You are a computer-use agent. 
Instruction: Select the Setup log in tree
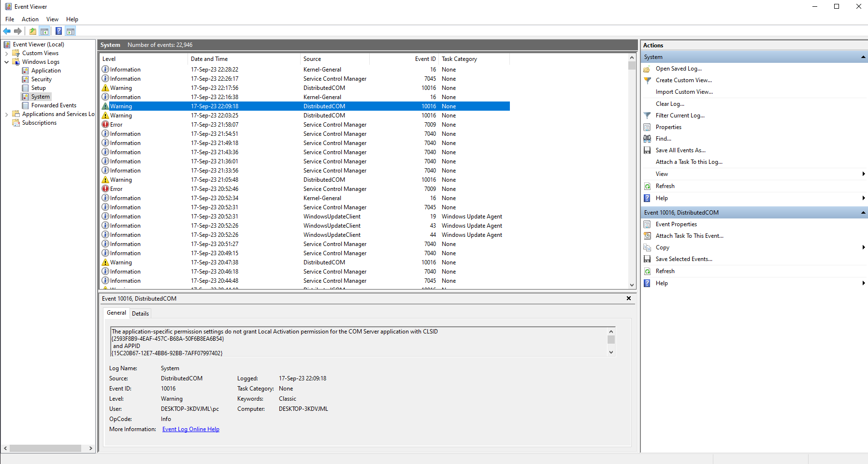(39, 88)
